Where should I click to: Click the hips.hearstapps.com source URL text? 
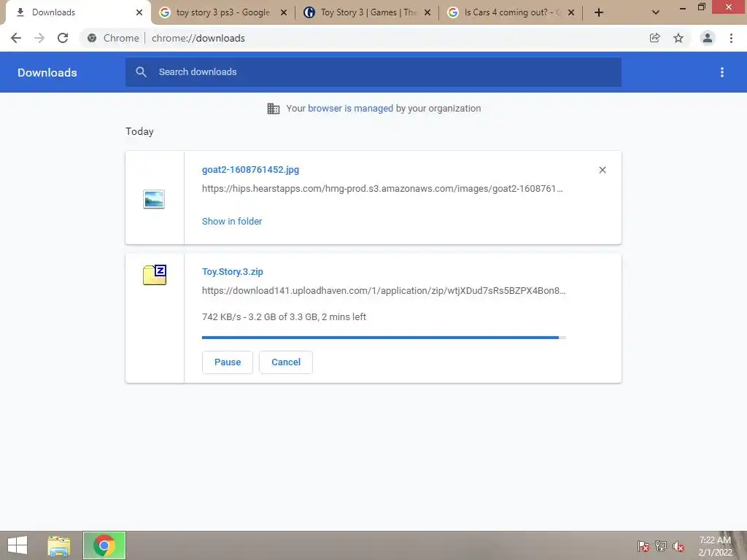coord(382,189)
